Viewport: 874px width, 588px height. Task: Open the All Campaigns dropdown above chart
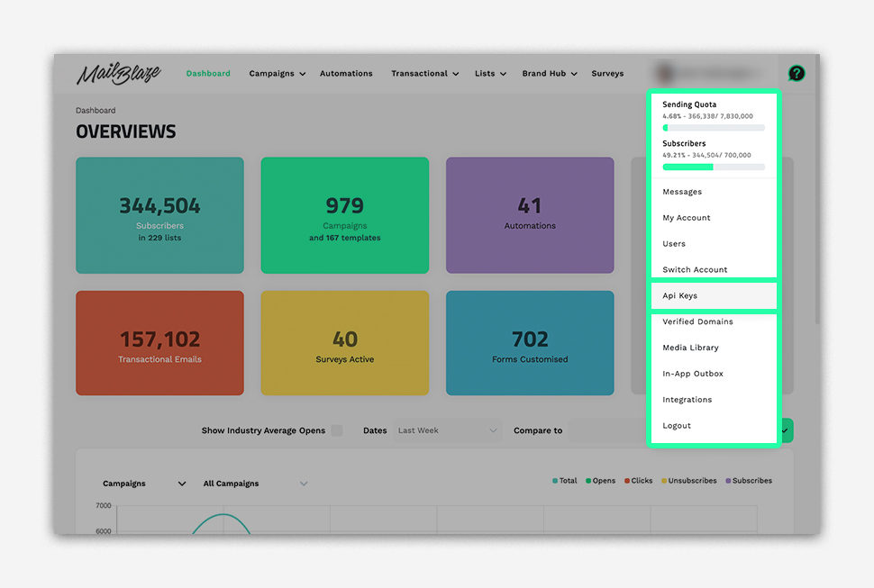255,484
